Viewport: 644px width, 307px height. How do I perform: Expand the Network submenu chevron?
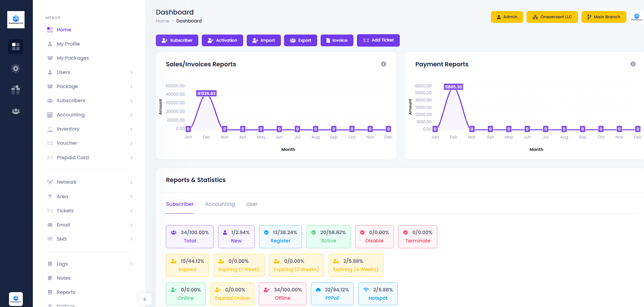tap(131, 182)
